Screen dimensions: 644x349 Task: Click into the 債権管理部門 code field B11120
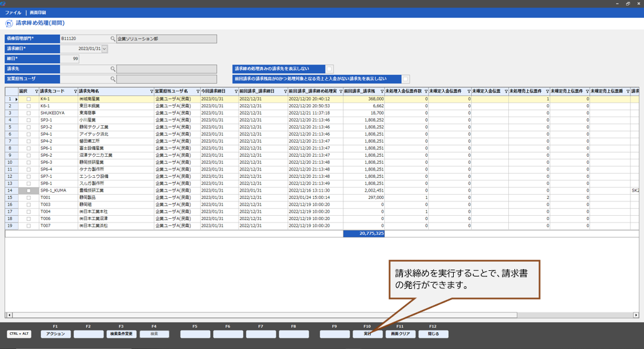coord(85,38)
